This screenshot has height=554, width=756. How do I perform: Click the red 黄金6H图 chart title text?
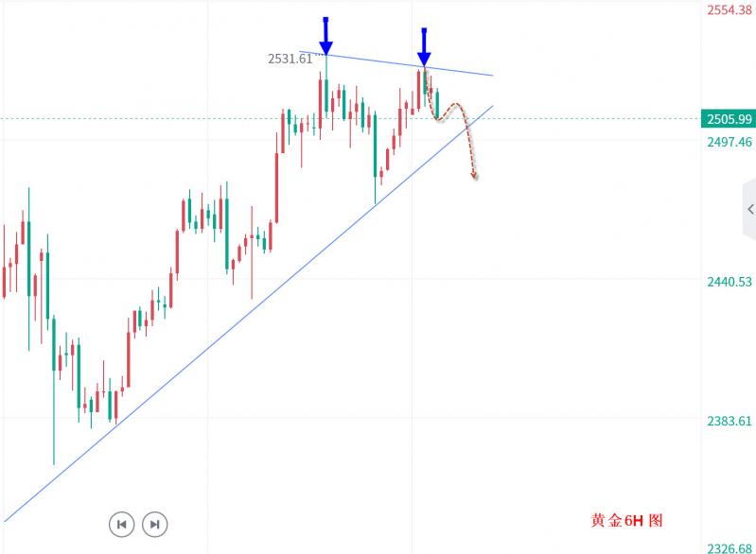(x=628, y=521)
